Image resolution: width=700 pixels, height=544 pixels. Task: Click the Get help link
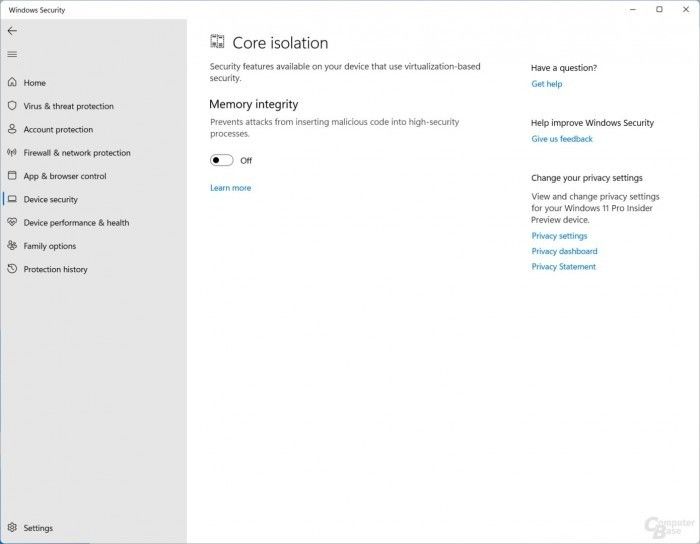(546, 84)
